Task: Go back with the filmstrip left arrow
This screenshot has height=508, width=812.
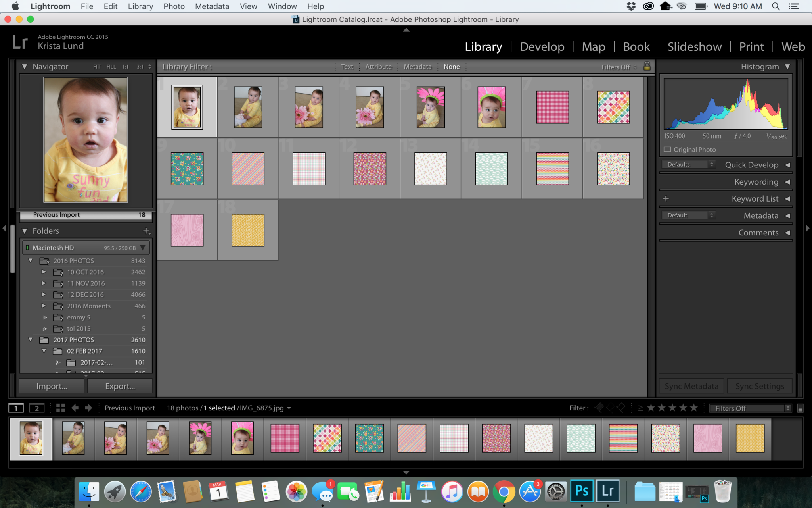Action: click(75, 408)
